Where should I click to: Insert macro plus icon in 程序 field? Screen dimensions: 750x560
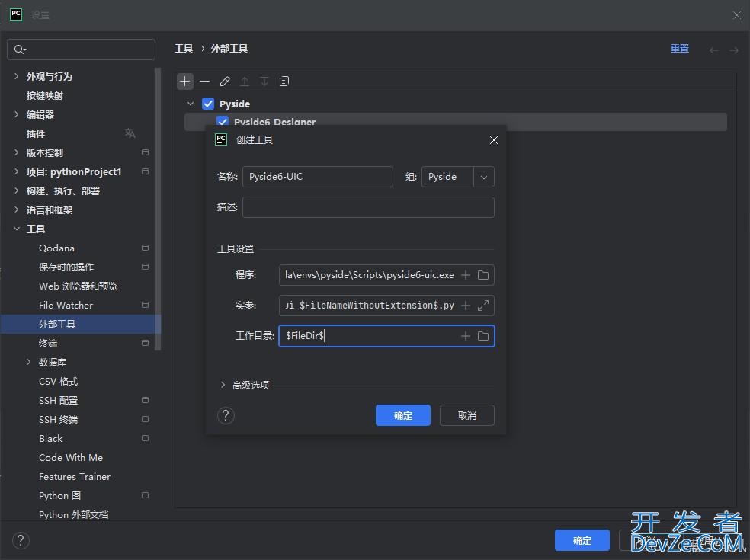coord(466,275)
